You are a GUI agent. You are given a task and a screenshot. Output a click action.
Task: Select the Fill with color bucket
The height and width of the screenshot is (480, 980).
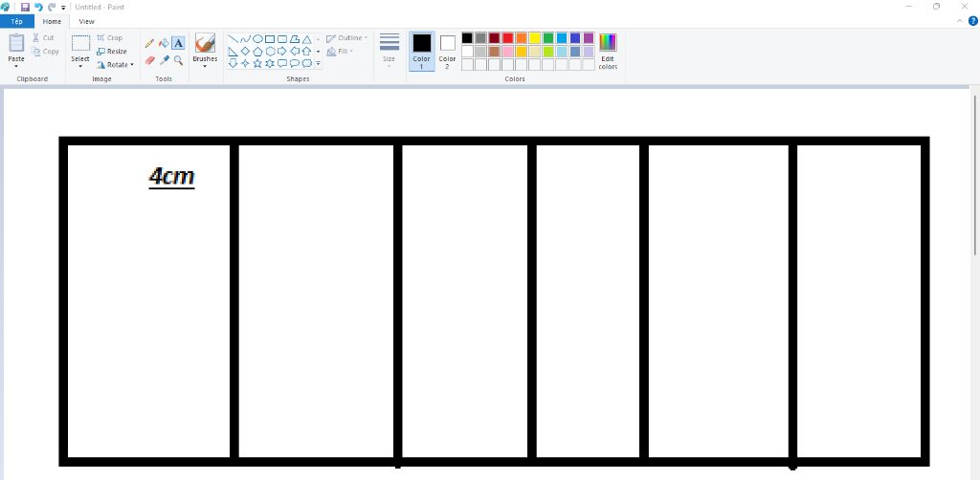(164, 43)
